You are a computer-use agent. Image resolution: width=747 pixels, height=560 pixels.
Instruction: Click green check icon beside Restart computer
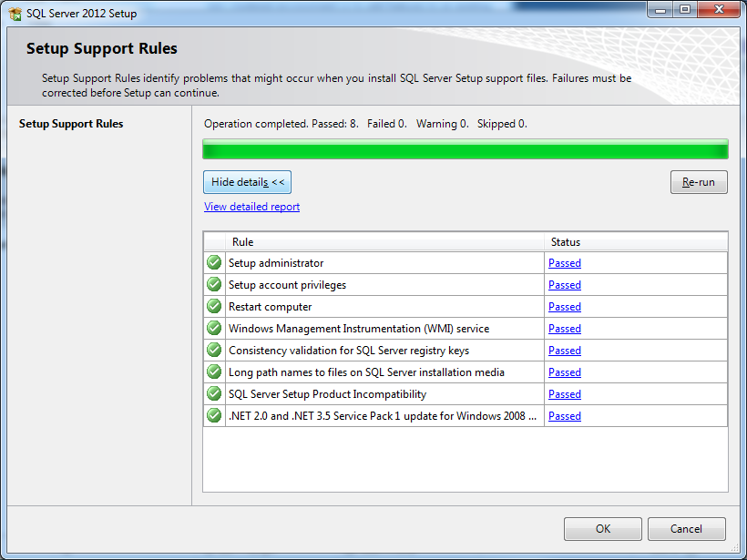click(214, 306)
